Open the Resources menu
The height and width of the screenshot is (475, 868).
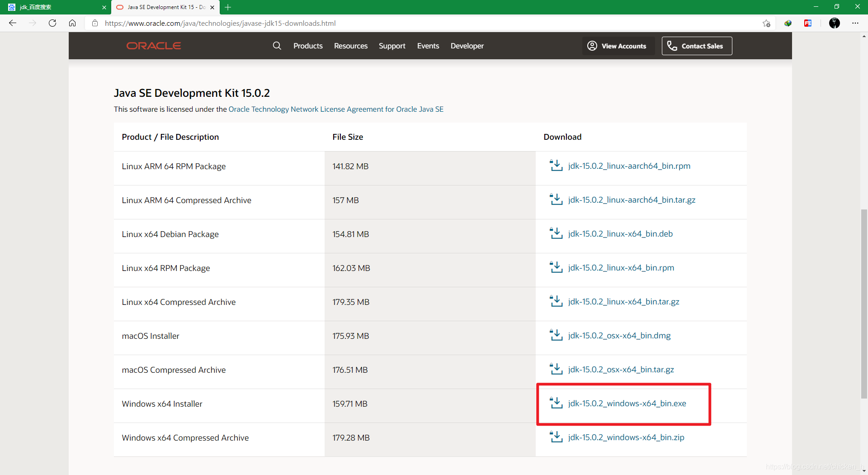pyautogui.click(x=351, y=46)
